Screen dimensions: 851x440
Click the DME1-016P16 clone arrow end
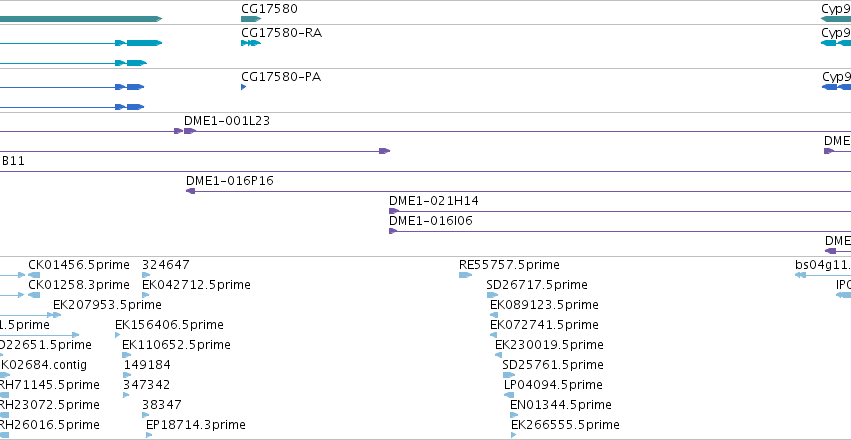click(x=190, y=191)
